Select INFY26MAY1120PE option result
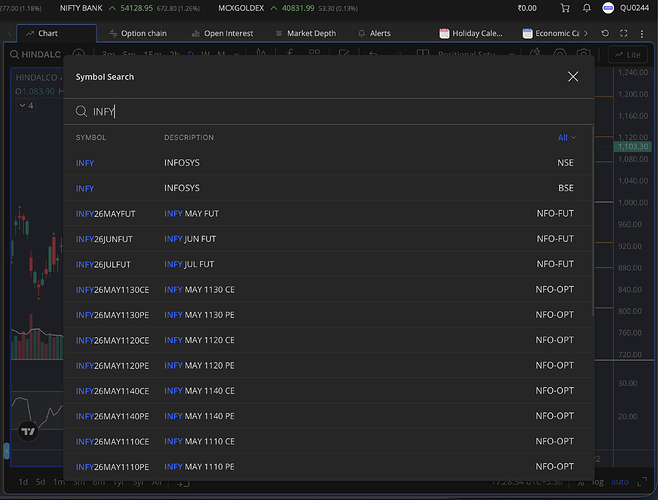This screenshot has height=500, width=658. point(328,366)
